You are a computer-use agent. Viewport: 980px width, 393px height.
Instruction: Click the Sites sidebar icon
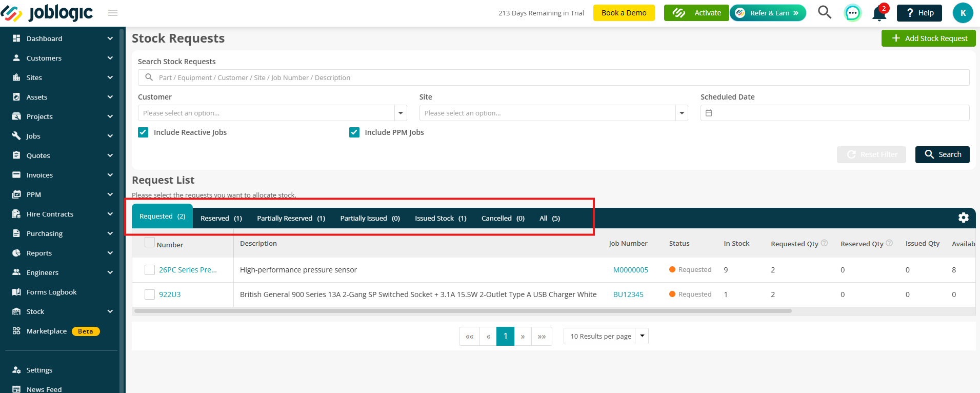(16, 77)
